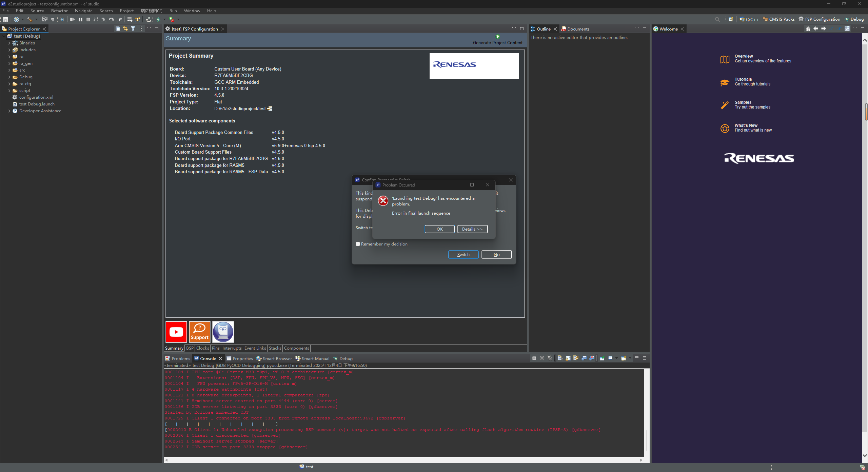Expand Developer Assistance tree node
Viewport: 868px width, 472px height.
pos(9,111)
